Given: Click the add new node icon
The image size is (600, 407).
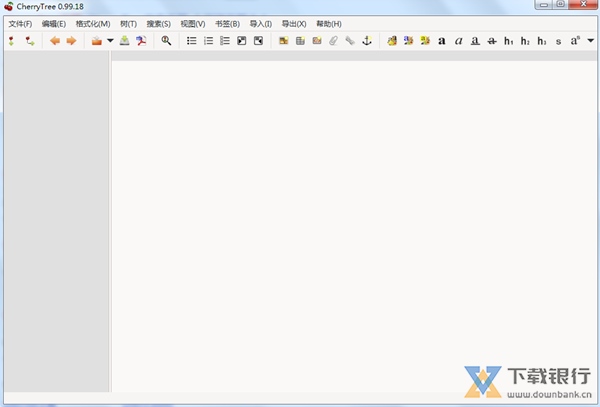Looking at the screenshot, I should pyautogui.click(x=11, y=41).
